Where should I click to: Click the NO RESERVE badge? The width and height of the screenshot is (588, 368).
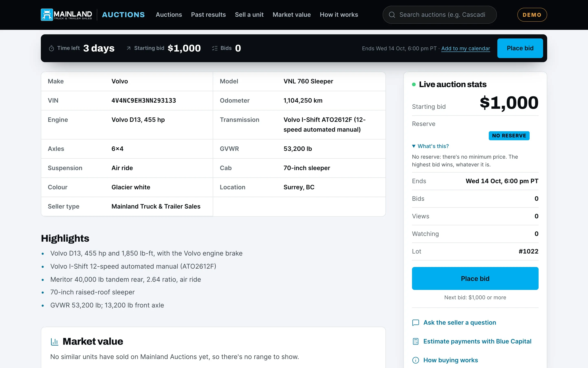[509, 136]
